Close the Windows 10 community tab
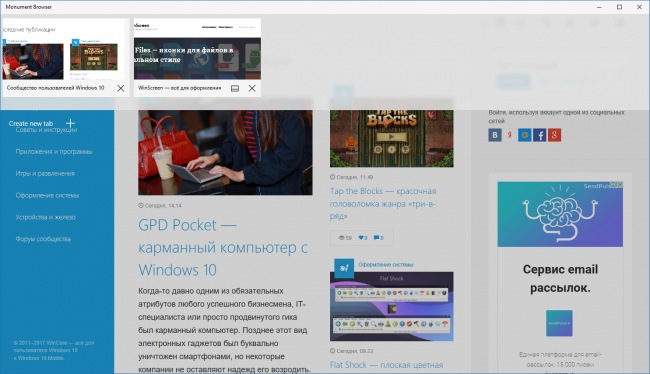This screenshot has height=374, width=650. 121,88
